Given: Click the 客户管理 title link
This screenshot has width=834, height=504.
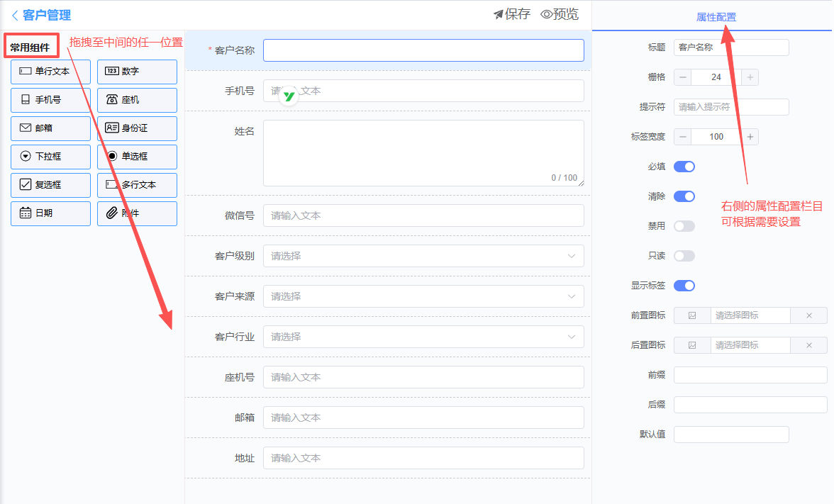Looking at the screenshot, I should tap(47, 16).
